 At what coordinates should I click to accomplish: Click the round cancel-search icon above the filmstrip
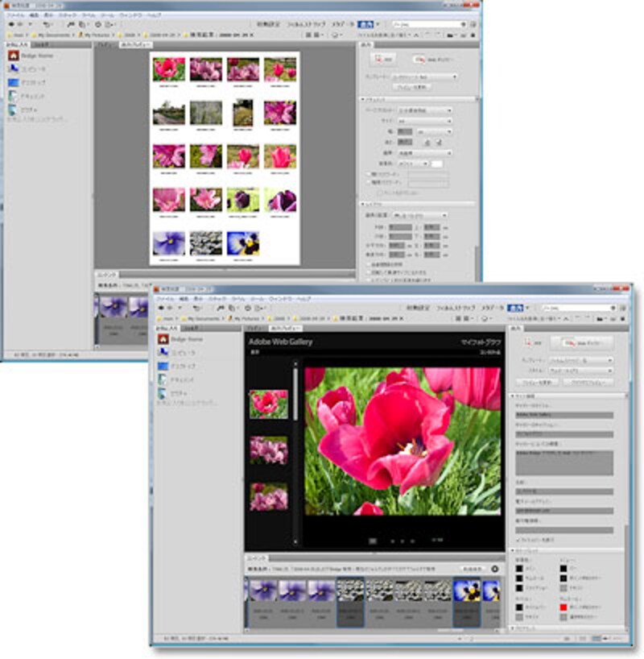coord(496,570)
